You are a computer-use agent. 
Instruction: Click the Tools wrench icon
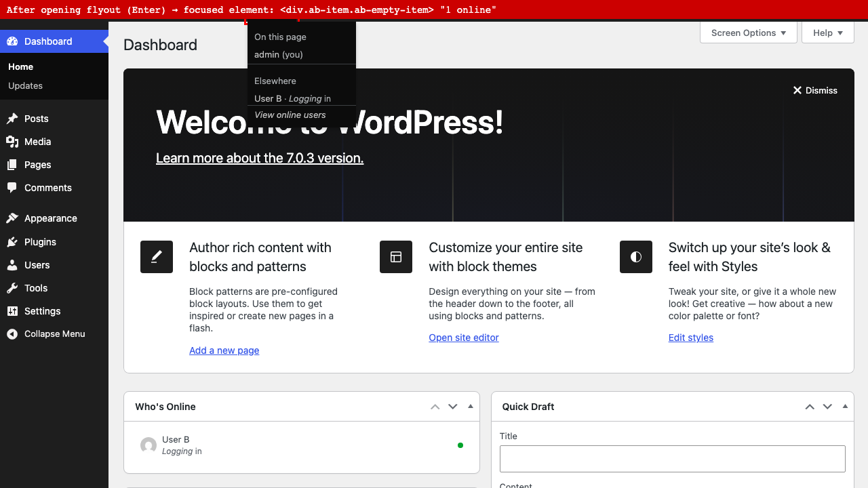pos(12,288)
